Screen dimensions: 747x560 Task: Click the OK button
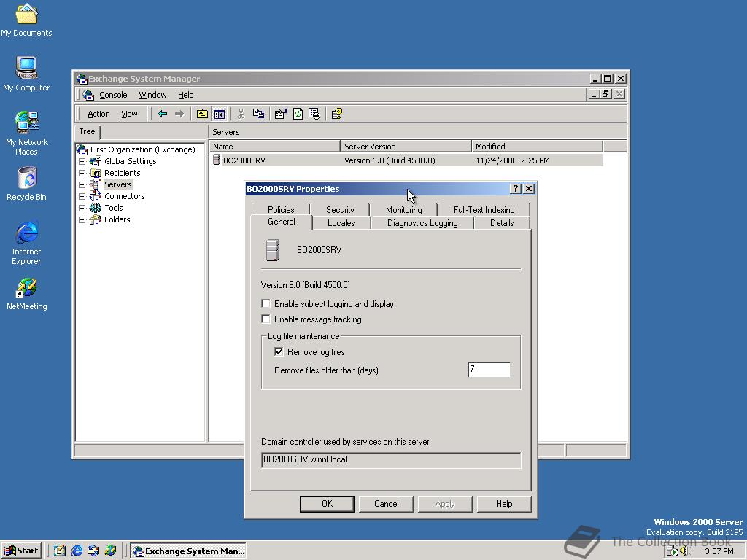327,504
